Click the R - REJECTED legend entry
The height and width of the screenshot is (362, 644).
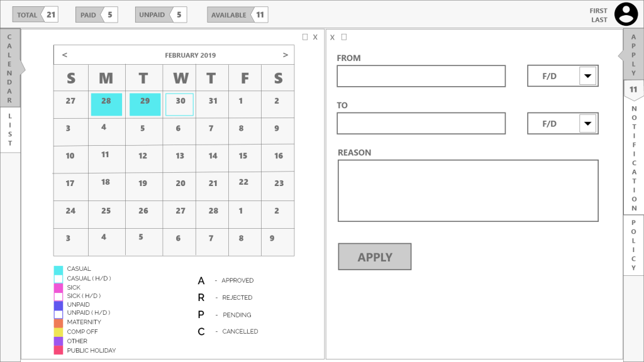pyautogui.click(x=225, y=297)
